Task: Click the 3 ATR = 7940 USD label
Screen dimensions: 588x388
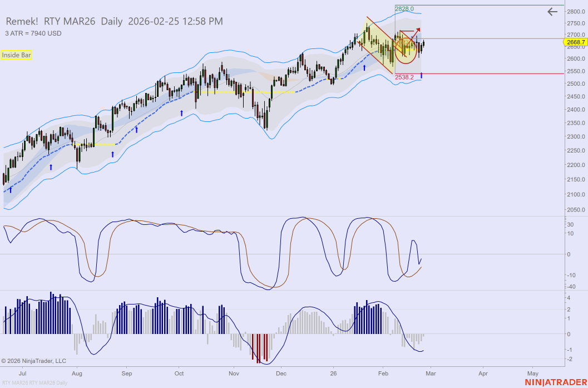Action: coord(34,33)
